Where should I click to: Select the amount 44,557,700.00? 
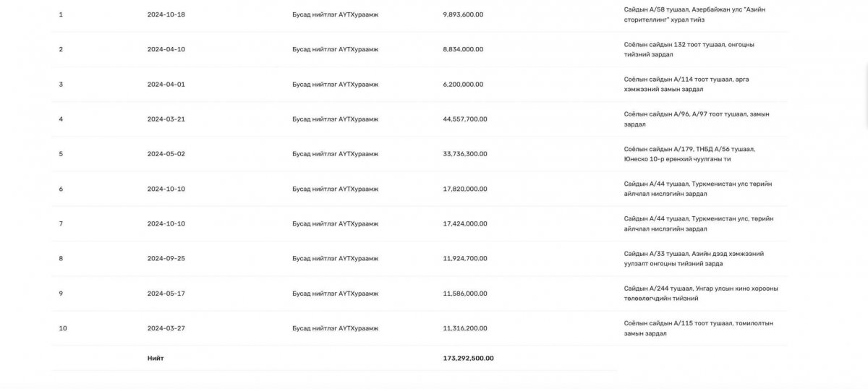coord(465,119)
